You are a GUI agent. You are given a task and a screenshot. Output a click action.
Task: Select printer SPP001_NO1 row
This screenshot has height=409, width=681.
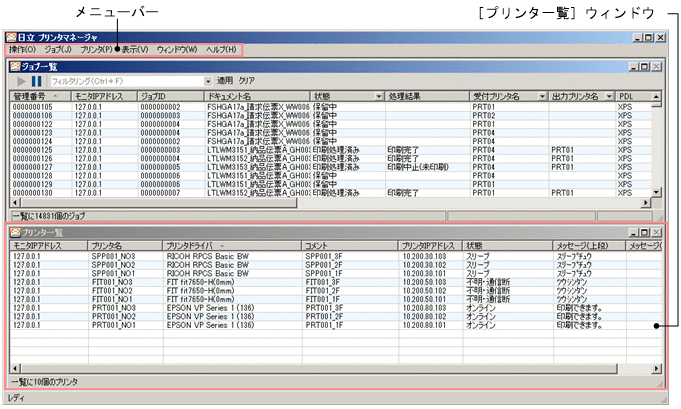336,274
